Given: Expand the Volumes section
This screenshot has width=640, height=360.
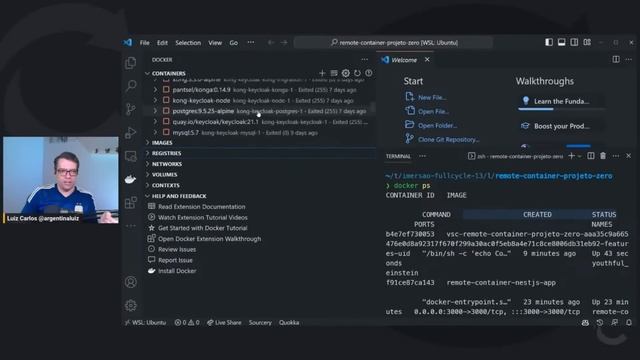Looking at the screenshot, I should pos(147,175).
